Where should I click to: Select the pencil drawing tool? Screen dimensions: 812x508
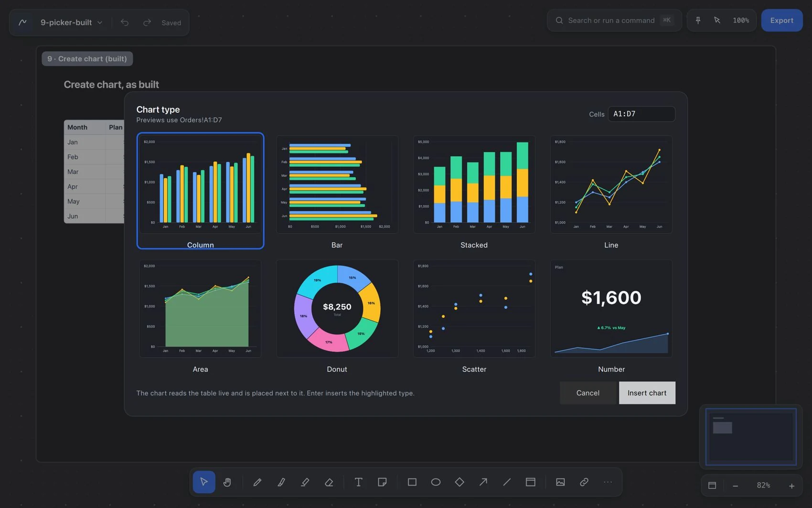point(257,482)
